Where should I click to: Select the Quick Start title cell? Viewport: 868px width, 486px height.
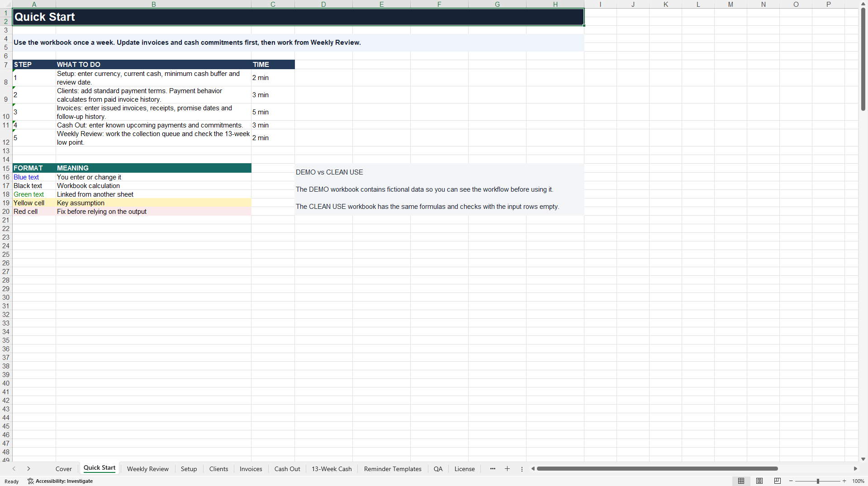[x=298, y=17]
